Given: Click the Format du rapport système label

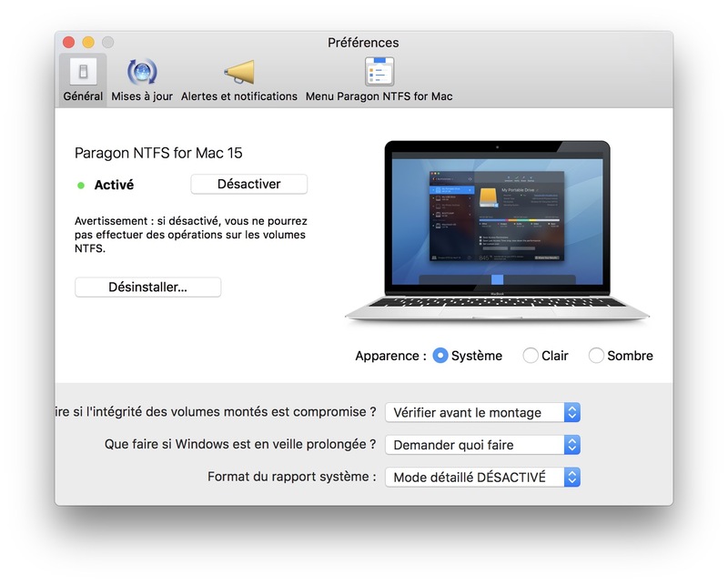Looking at the screenshot, I should (291, 477).
